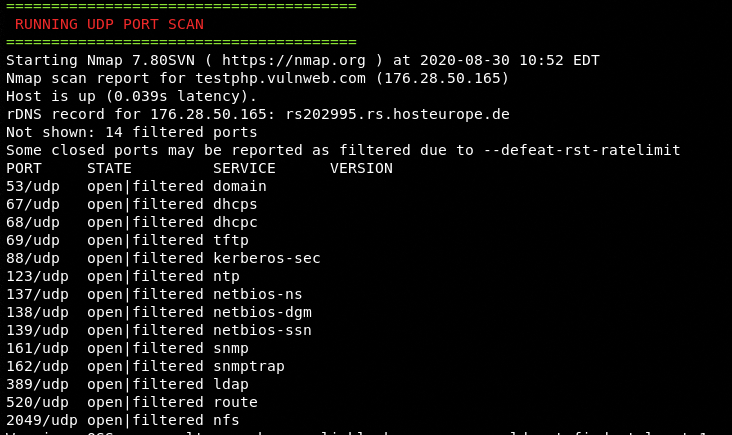Click the STATE column header
732x435 pixels.
(x=109, y=168)
